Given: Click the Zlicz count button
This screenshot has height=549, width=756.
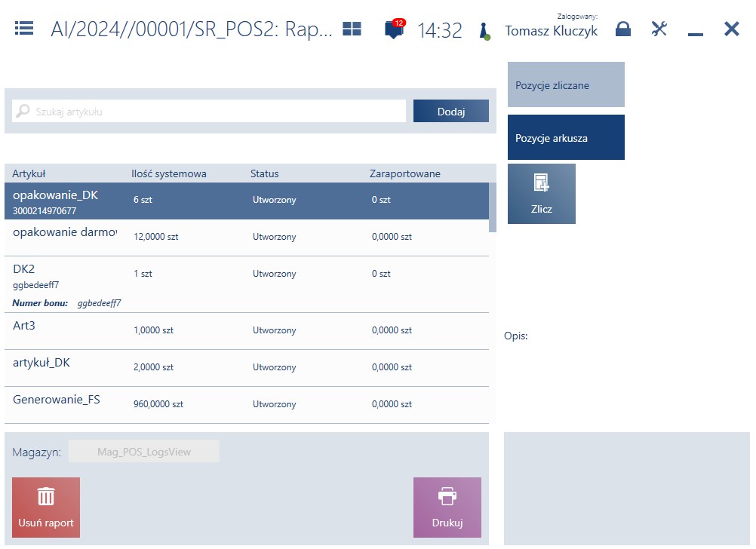Looking at the screenshot, I should point(542,194).
